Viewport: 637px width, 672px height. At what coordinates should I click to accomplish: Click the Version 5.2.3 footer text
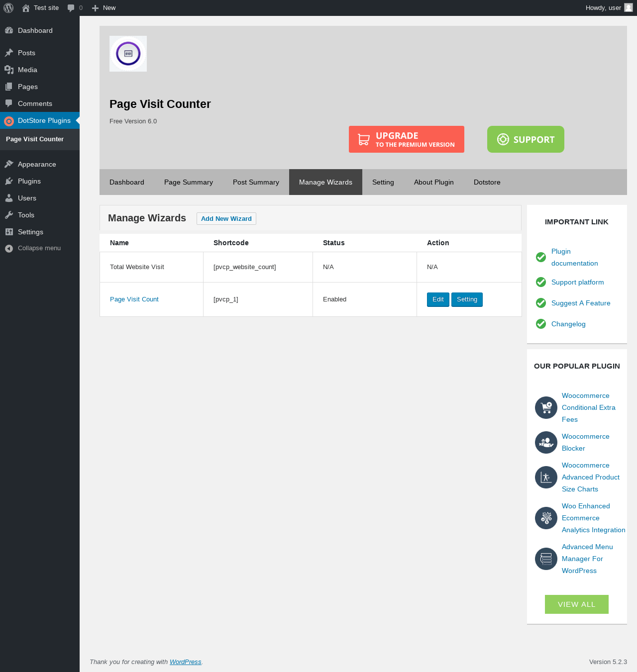tap(608, 662)
